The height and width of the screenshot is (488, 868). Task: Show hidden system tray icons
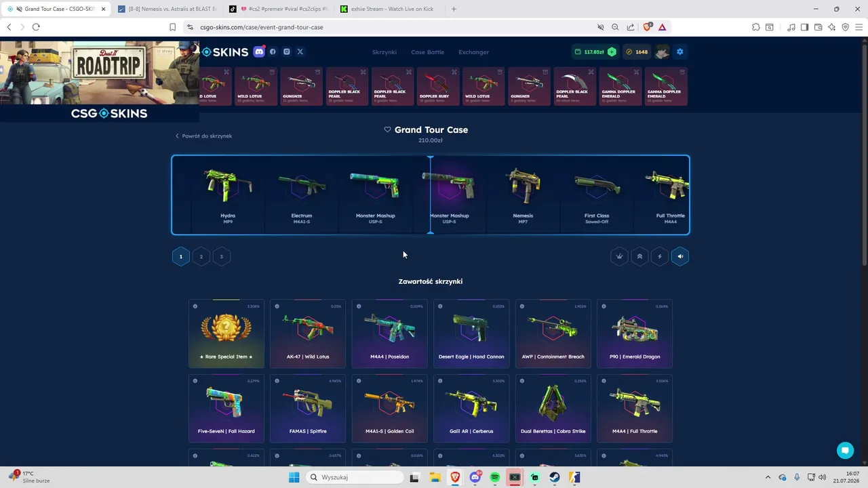coord(768,477)
